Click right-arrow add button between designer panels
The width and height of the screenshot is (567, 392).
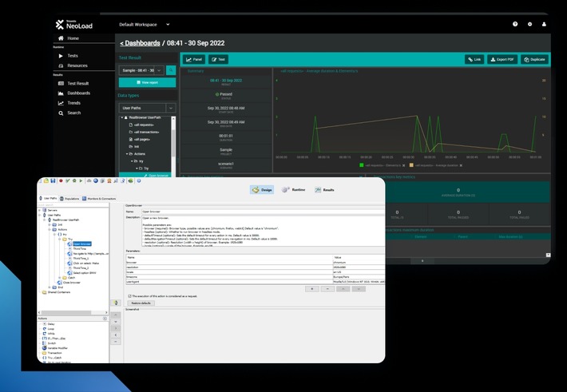point(115,328)
